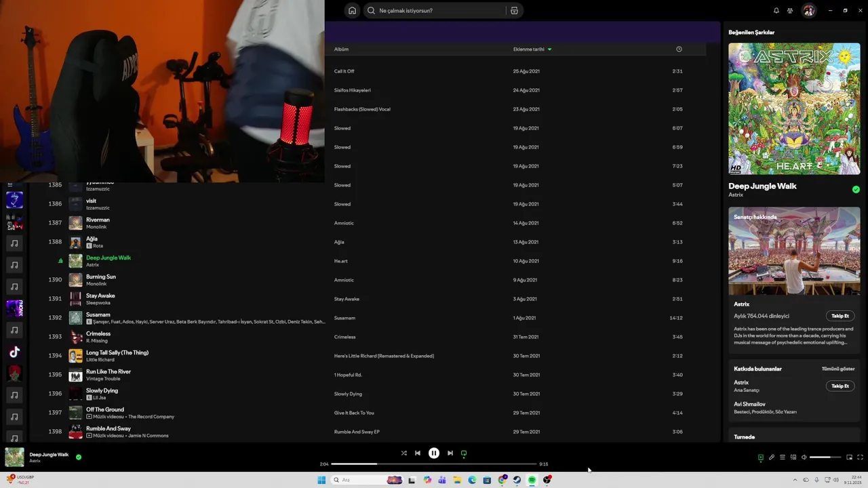
Task: Toggle the Now Playing view panel
Action: tap(760, 457)
